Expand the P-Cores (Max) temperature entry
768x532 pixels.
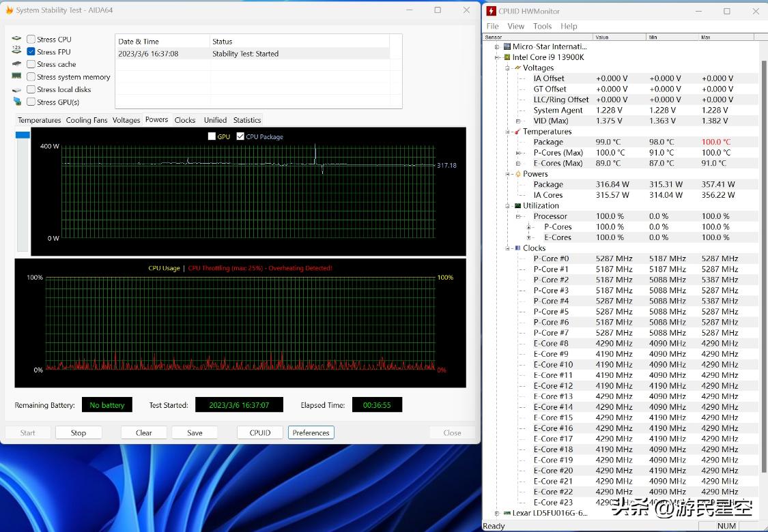(519, 153)
